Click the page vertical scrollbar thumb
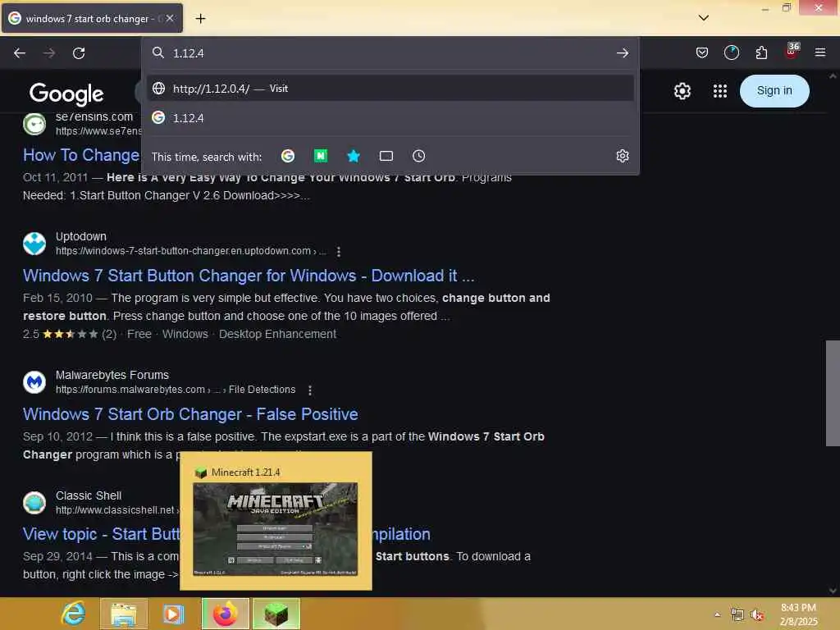The width and height of the screenshot is (840, 630). (833, 393)
